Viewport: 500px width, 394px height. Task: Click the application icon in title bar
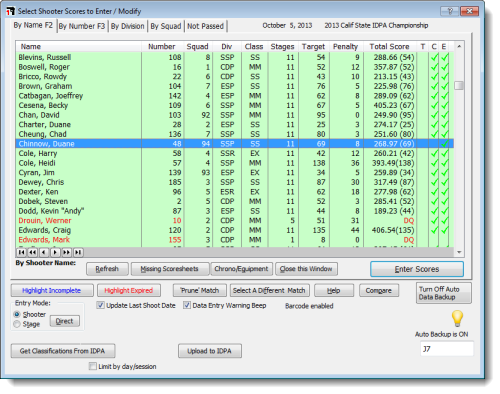tap(11, 11)
